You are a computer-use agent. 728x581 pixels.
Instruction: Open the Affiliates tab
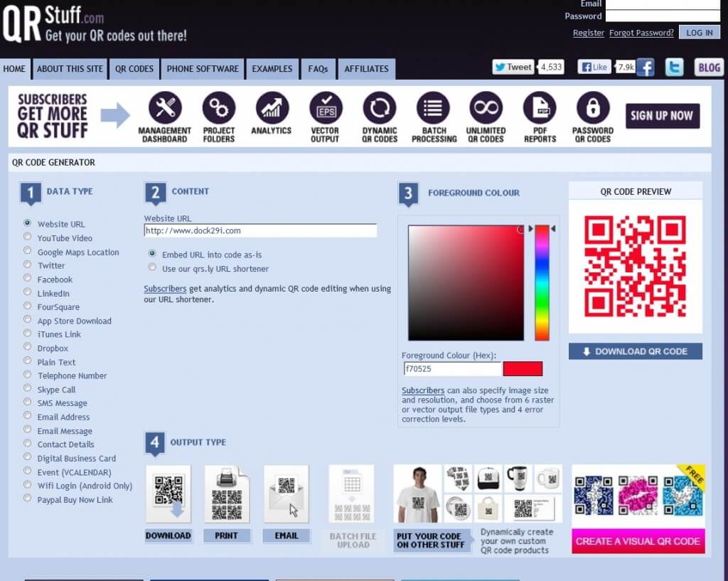[x=366, y=69]
